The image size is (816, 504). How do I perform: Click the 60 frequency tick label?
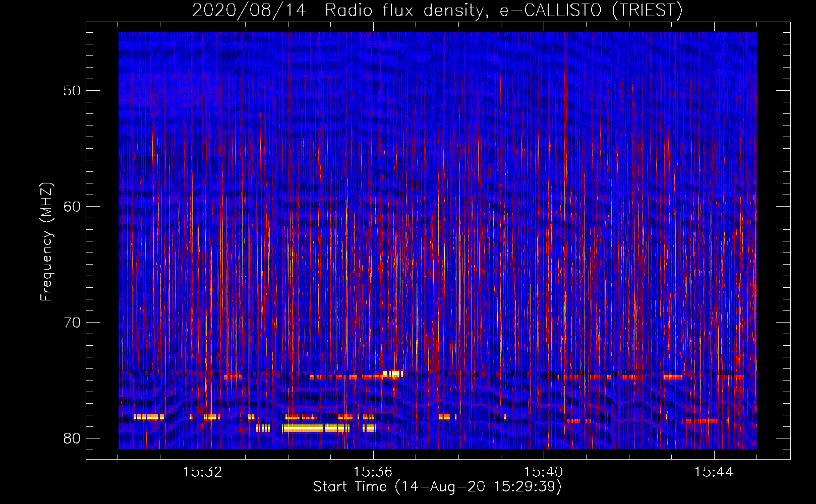[x=73, y=207]
